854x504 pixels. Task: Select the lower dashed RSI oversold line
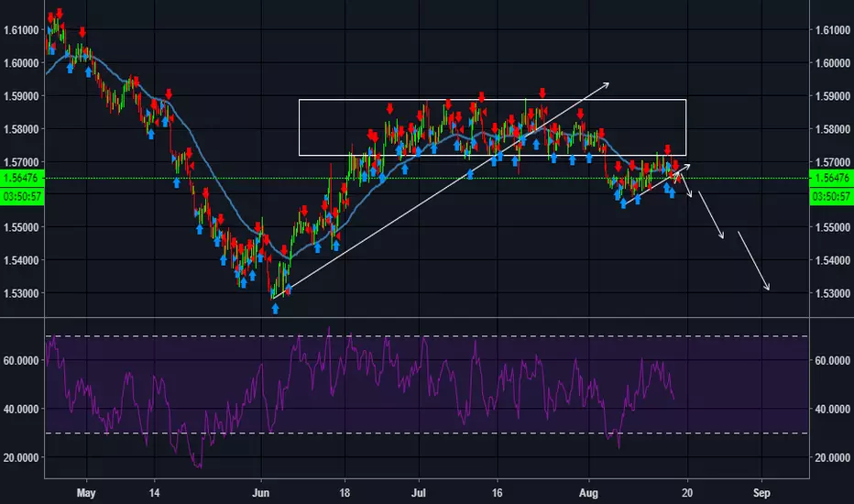point(427,433)
